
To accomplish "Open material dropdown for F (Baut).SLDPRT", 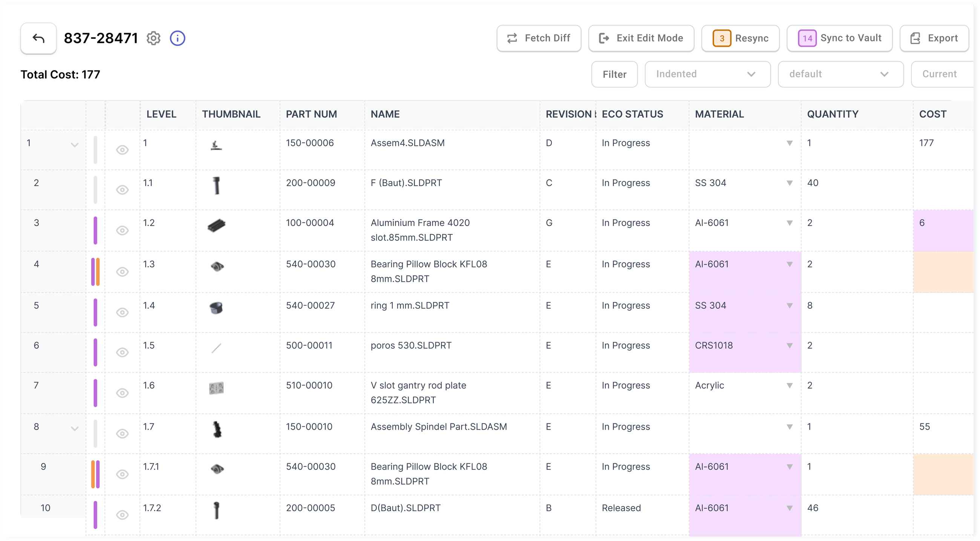I will 789,183.
